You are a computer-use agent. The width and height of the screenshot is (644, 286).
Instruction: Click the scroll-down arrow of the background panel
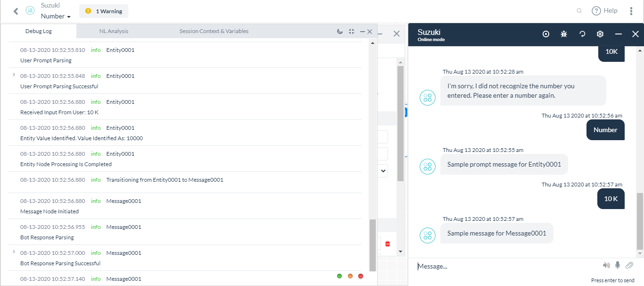tap(400, 252)
